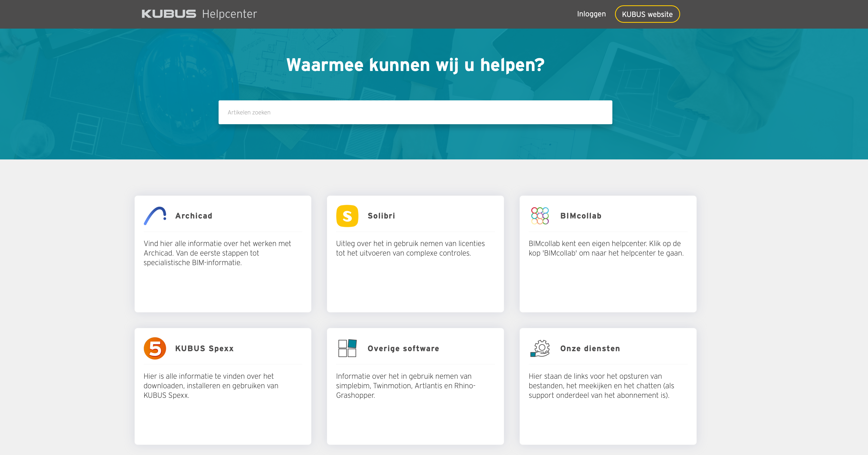The width and height of the screenshot is (868, 455).
Task: Click the Onze diensten gear-hand icon
Action: (x=540, y=349)
